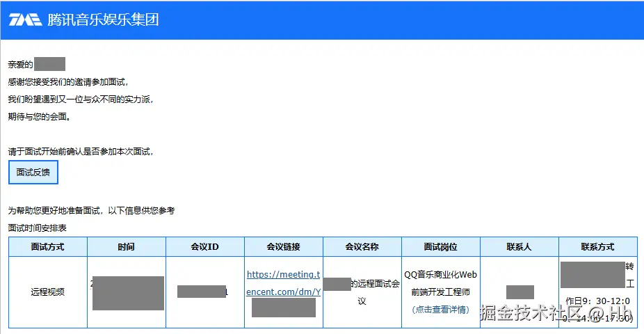
Task: Click the 的远程面试会议 meeting name cell
Action: pyautogui.click(x=362, y=292)
